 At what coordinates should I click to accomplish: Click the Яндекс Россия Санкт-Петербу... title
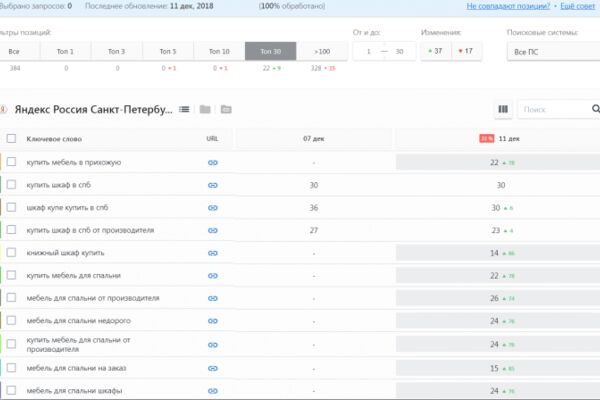point(93,109)
